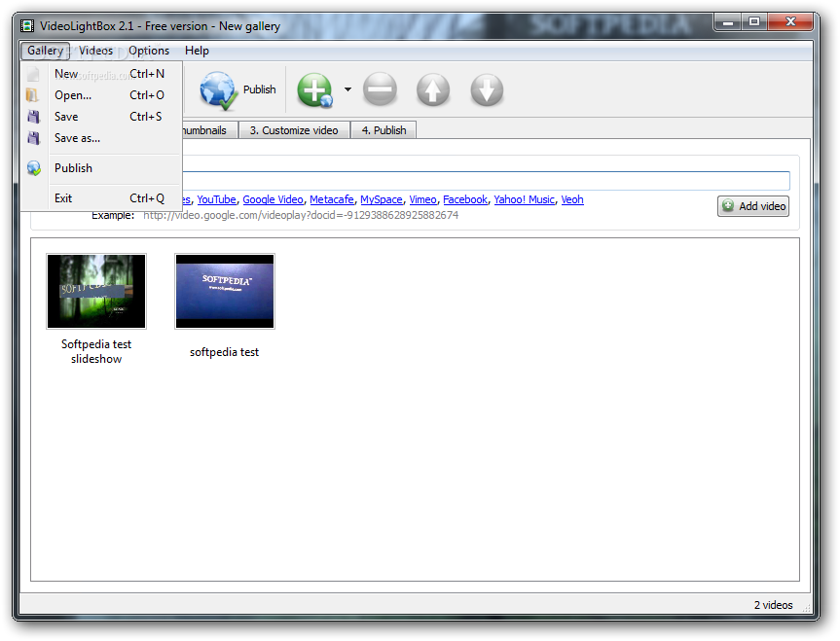
Task: Click the 'Softpedia test slideshow' caption
Action: (x=96, y=351)
